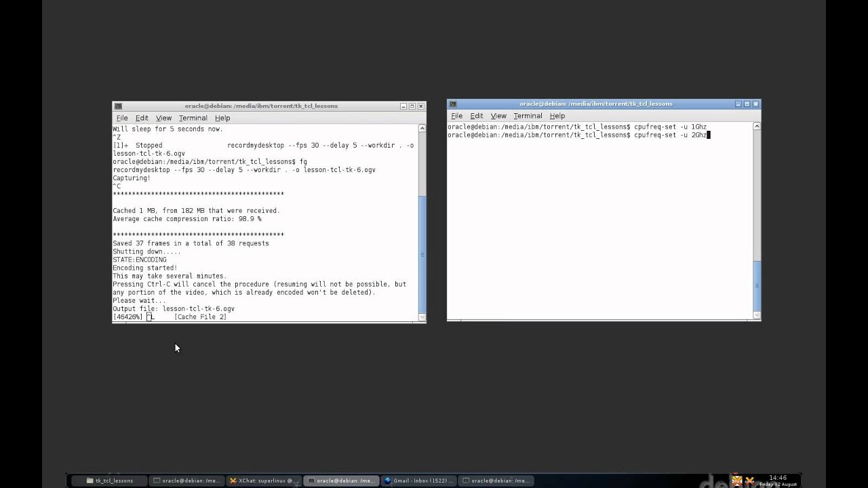
Task: Minimize the recordmydesktop terminal window
Action: click(403, 106)
